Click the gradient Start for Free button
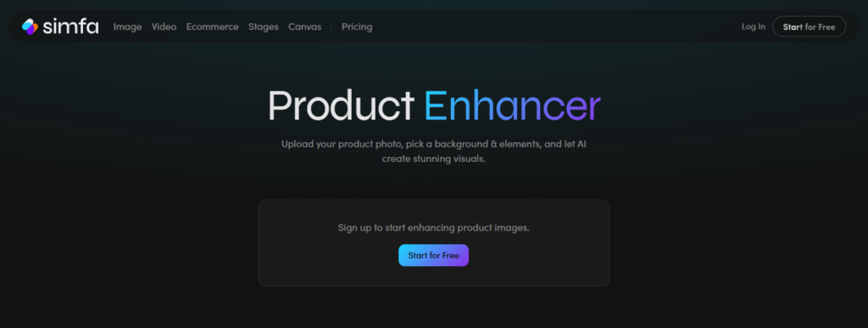The image size is (868, 328). click(433, 256)
